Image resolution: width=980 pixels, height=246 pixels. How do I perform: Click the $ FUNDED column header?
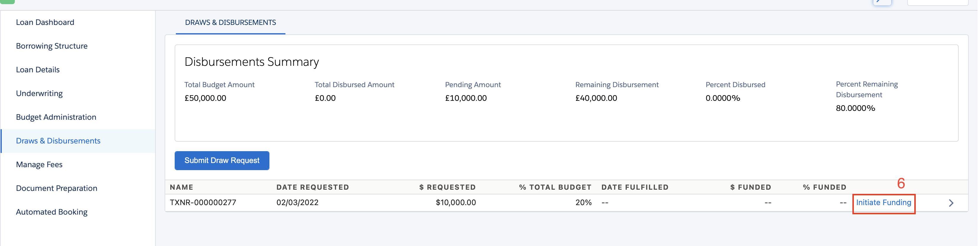click(x=751, y=187)
